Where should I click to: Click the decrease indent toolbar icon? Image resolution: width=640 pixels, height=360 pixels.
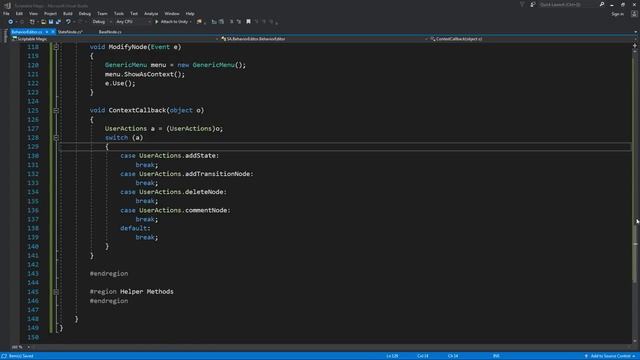coord(214,22)
